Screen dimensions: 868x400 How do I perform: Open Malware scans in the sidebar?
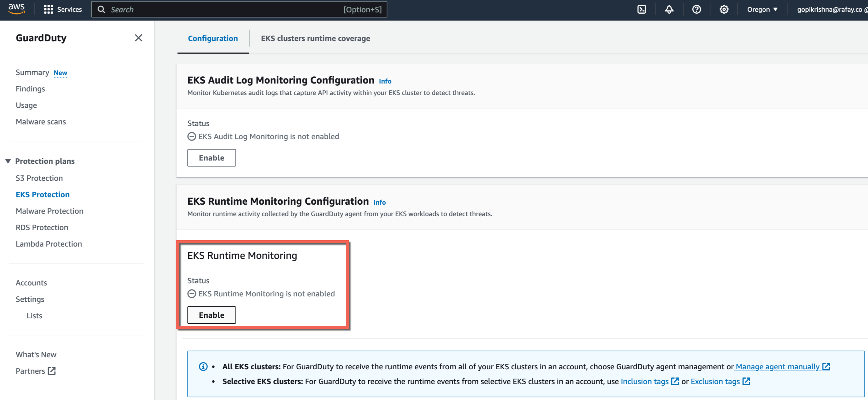pos(41,122)
